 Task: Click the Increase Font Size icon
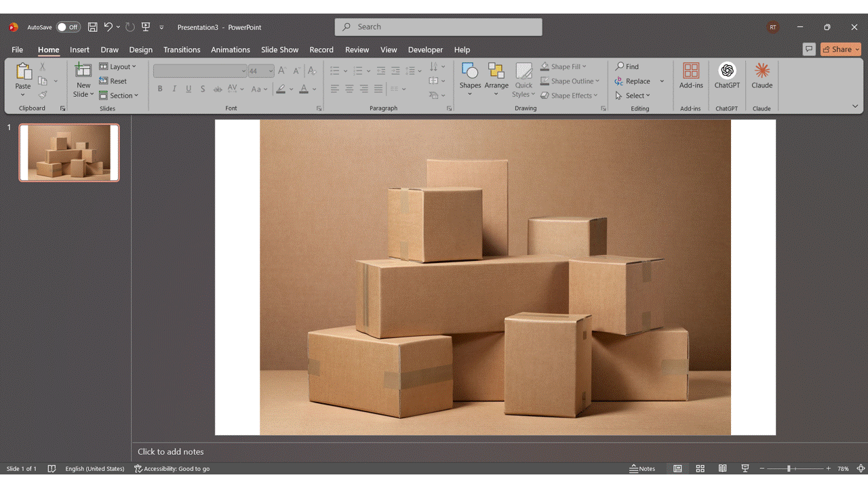(282, 70)
